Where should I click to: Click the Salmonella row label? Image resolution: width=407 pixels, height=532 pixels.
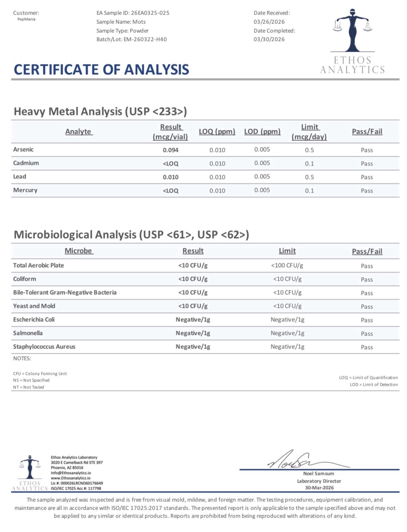click(28, 333)
